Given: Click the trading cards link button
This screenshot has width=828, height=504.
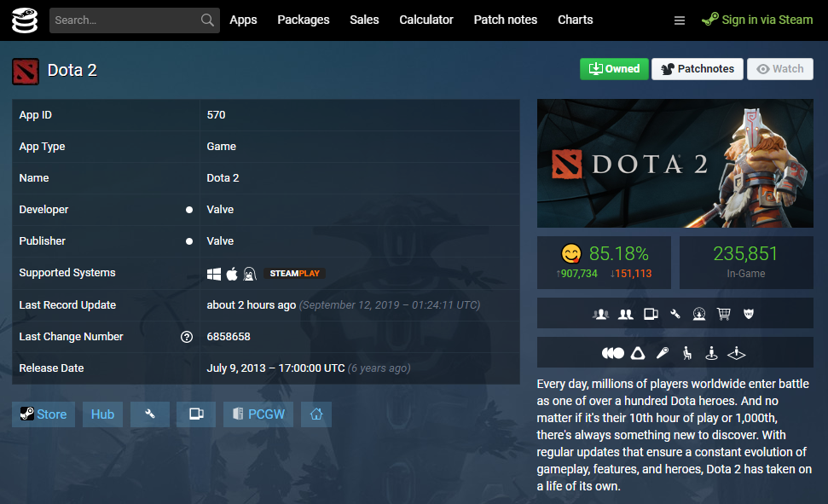Looking at the screenshot, I should click(x=196, y=414).
